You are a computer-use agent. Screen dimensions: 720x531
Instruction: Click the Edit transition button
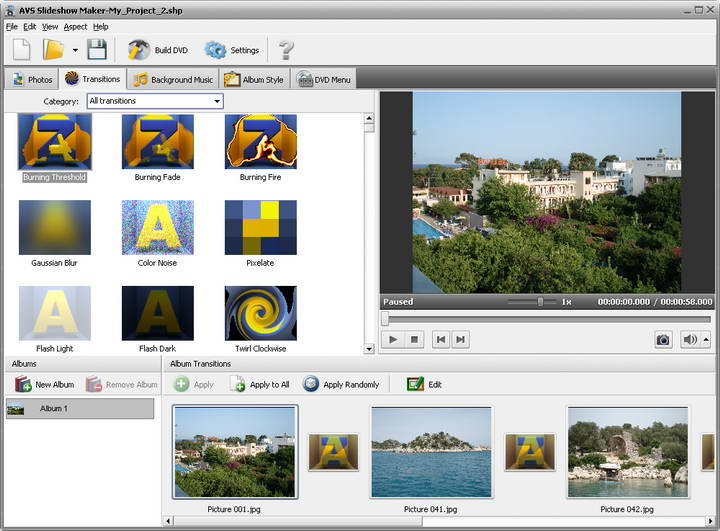(x=424, y=384)
